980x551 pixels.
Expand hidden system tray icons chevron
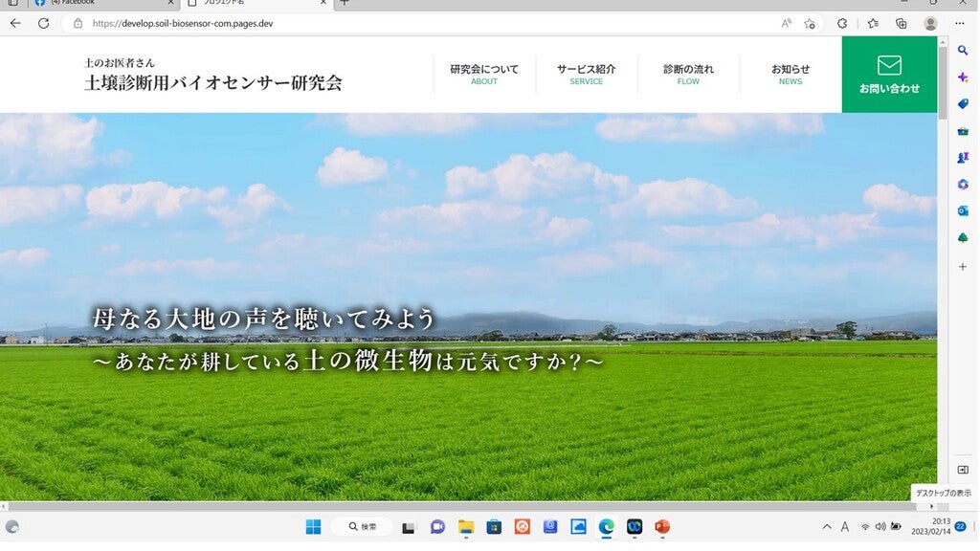coord(827,527)
